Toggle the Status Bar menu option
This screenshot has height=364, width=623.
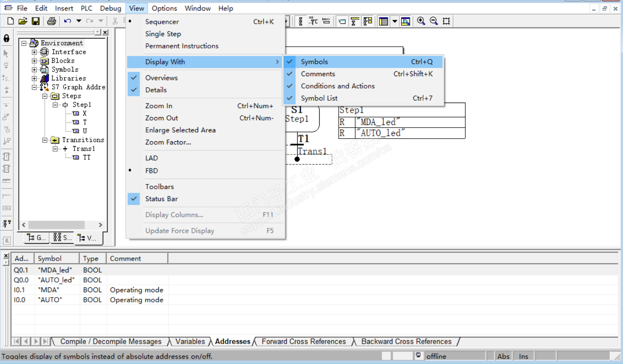pyautogui.click(x=162, y=199)
